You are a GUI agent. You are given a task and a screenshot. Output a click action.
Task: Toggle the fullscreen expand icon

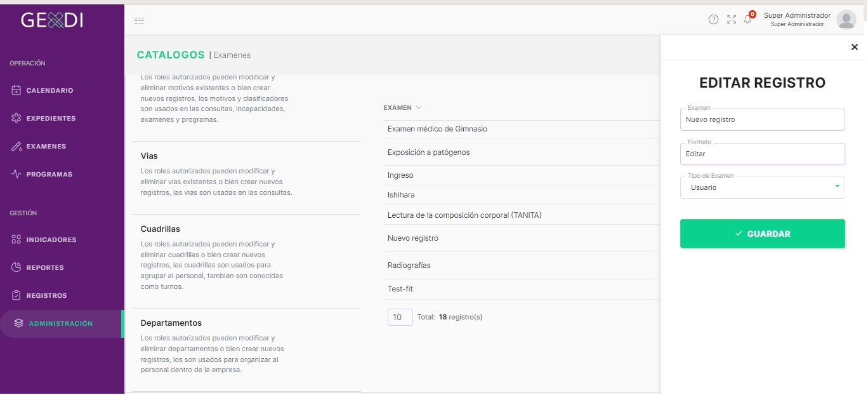click(x=732, y=20)
